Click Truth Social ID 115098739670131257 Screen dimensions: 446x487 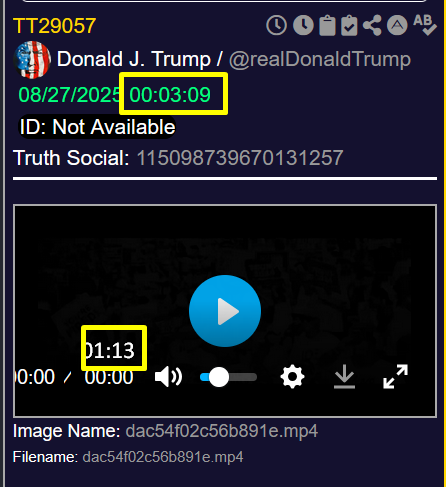(240, 158)
